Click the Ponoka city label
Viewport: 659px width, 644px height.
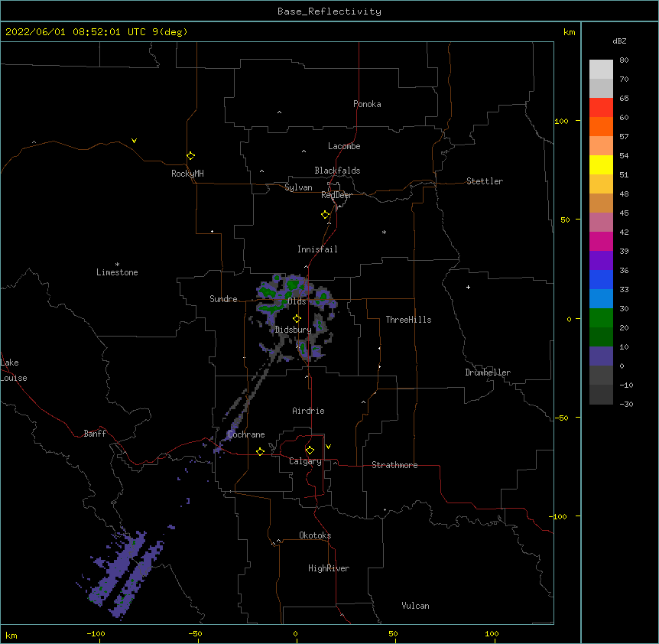pos(367,104)
